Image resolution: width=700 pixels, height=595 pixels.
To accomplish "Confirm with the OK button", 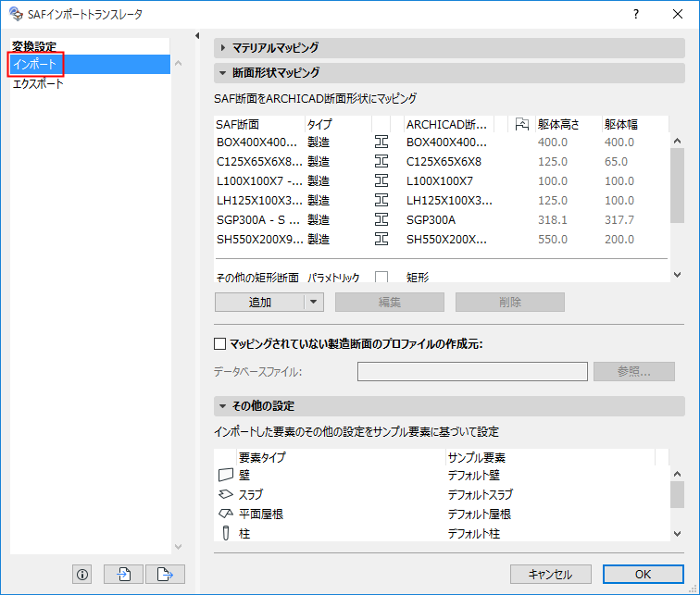I will tap(643, 574).
